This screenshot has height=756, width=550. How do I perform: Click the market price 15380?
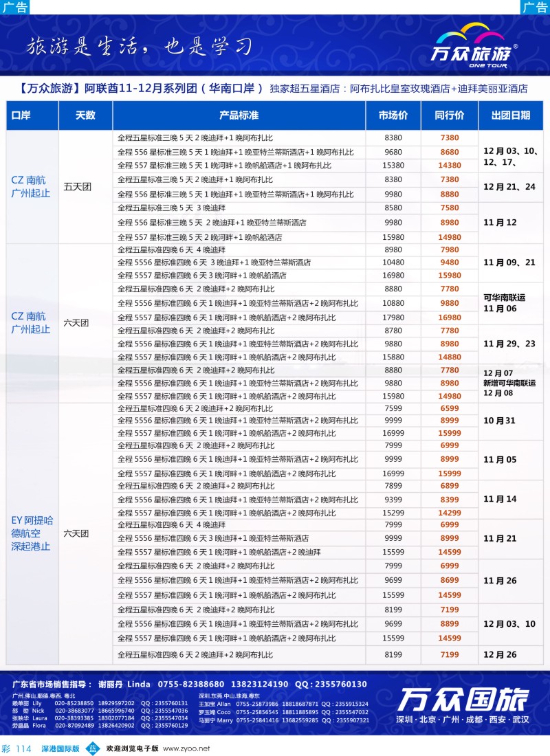393,166
